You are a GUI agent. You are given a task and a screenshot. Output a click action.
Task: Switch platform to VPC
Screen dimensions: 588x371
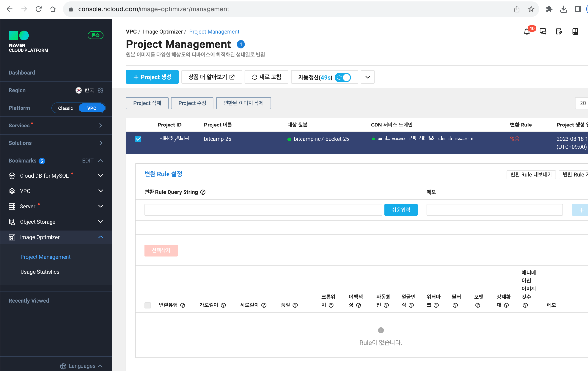tap(92, 108)
